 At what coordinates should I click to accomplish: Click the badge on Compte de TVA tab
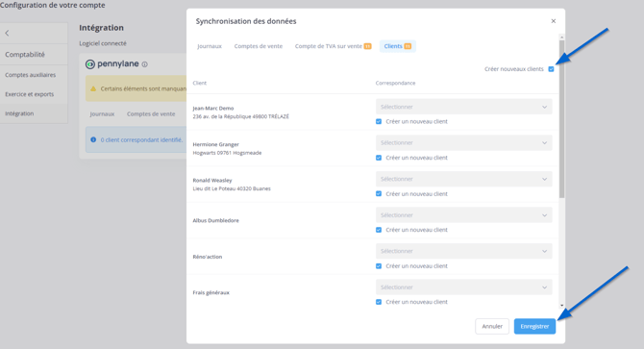(367, 46)
